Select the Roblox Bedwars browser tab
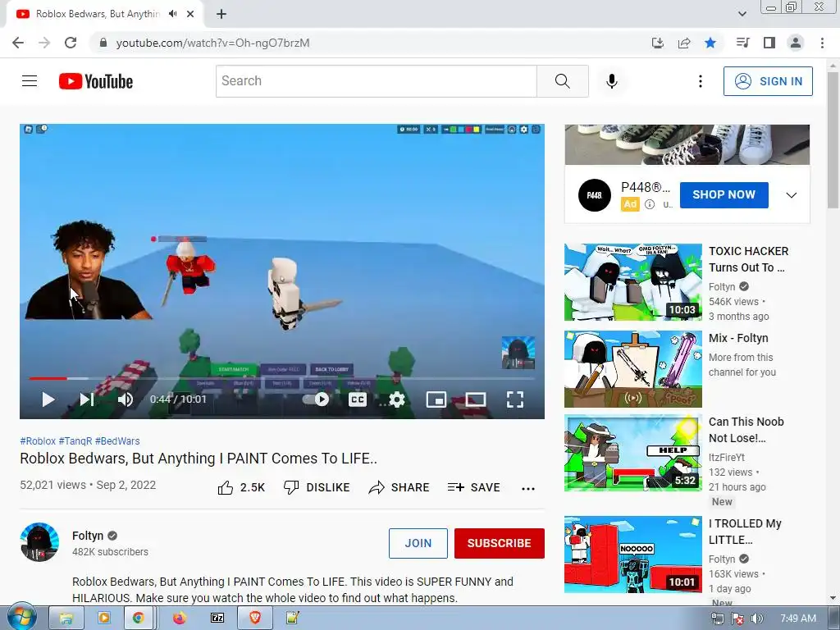This screenshot has width=840, height=630. tap(105, 14)
